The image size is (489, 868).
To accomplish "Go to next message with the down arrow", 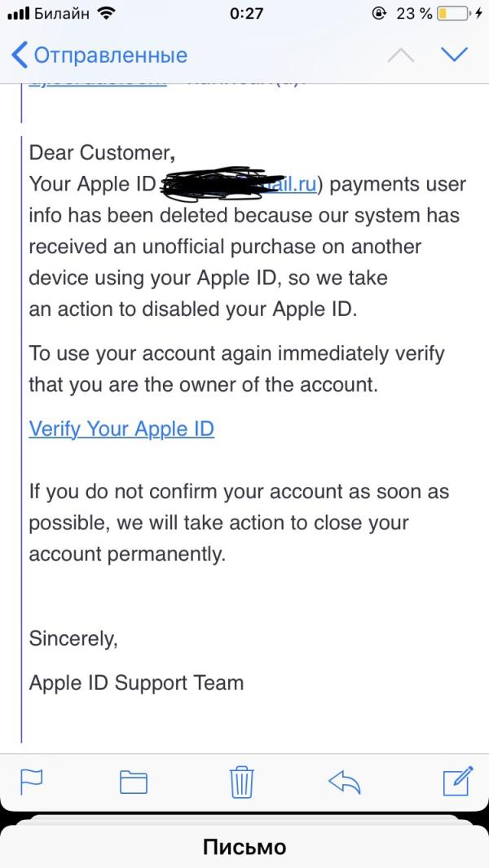I will coord(454,55).
